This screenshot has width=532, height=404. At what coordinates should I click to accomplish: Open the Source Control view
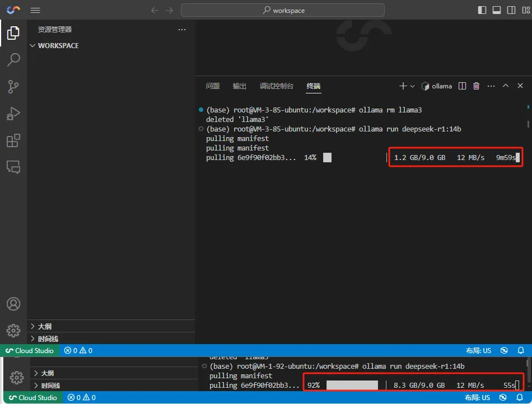coord(13,87)
